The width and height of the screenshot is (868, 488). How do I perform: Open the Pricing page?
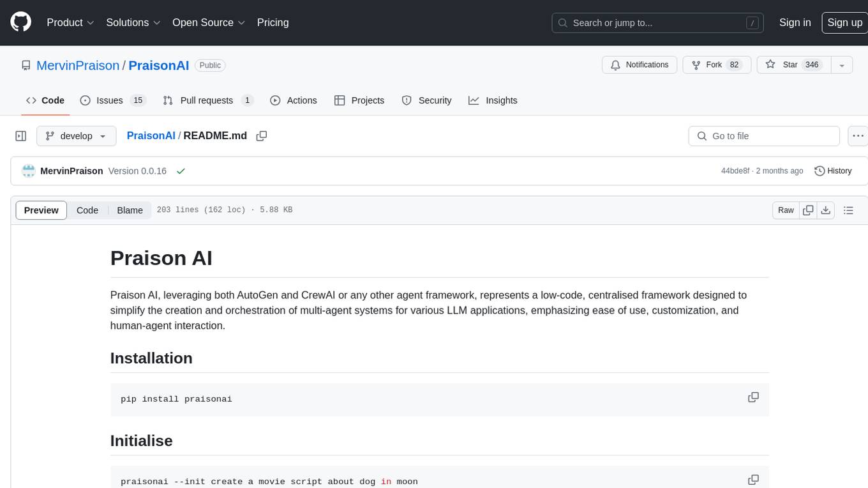click(273, 22)
